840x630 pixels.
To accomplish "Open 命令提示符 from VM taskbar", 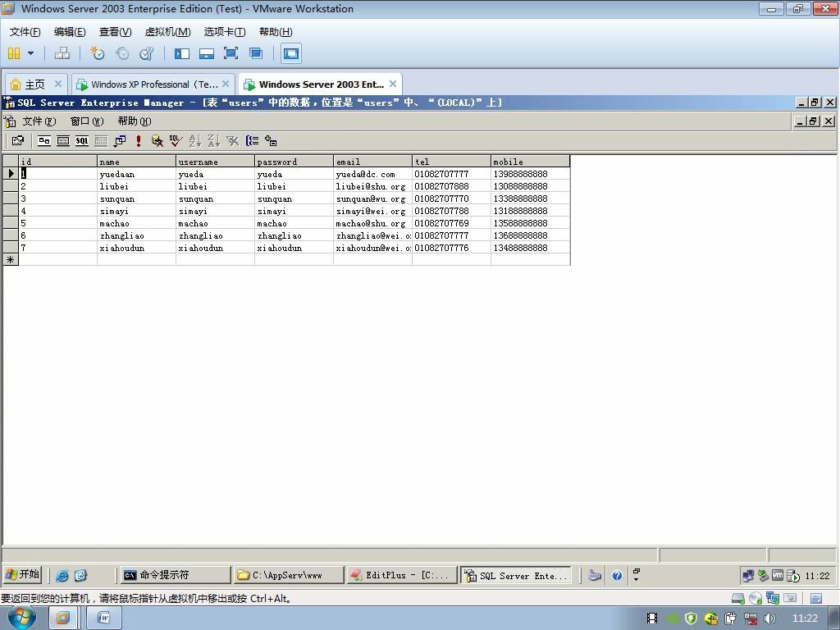I will (x=175, y=575).
